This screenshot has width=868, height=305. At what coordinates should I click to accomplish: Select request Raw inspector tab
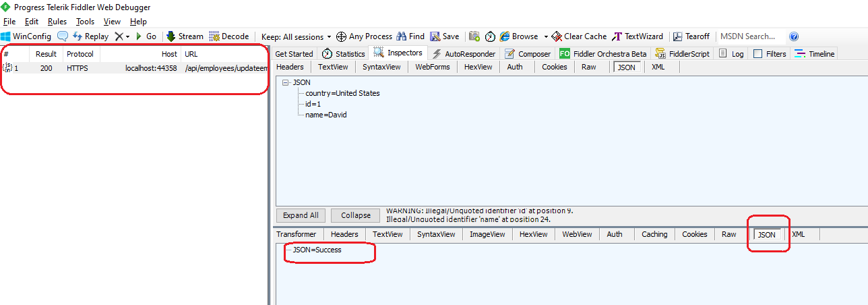589,67
